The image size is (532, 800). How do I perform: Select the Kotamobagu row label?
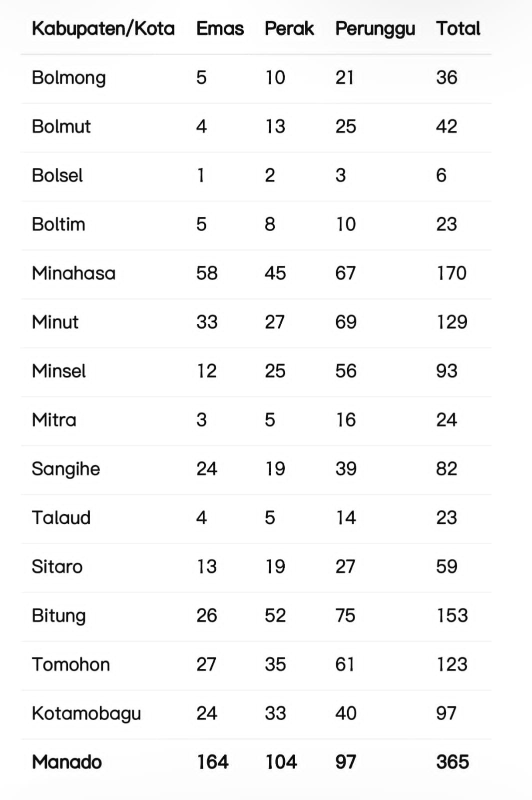coord(86,713)
